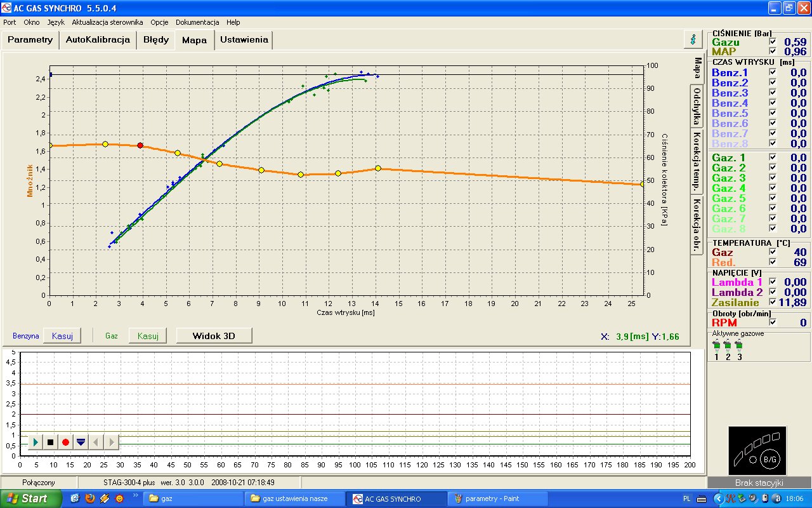Toggle gas injector 3 icon
812x508 pixels.
[739, 345]
